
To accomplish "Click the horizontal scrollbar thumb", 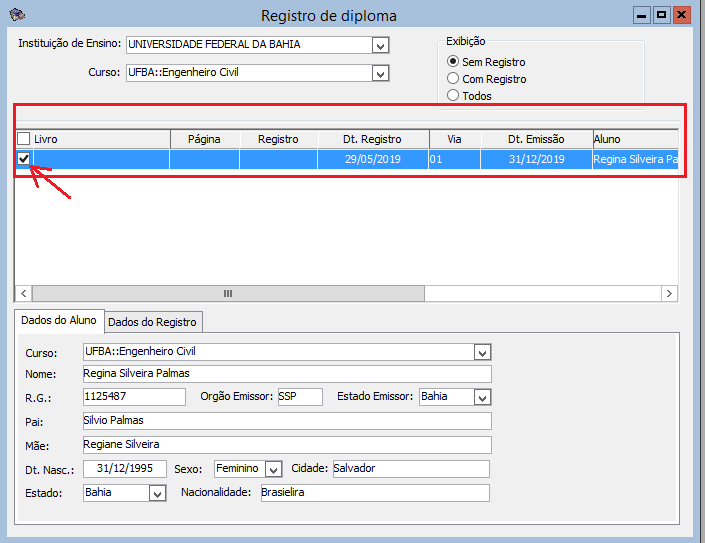I will coord(228,293).
